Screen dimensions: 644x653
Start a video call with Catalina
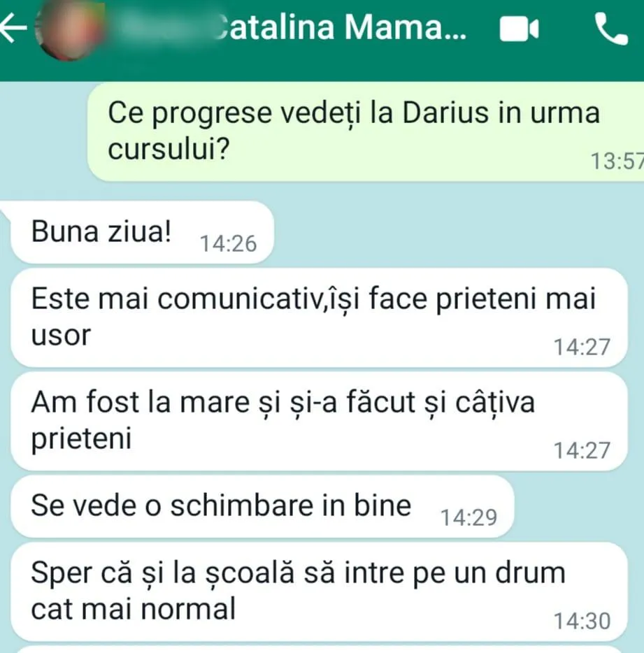coord(519,29)
